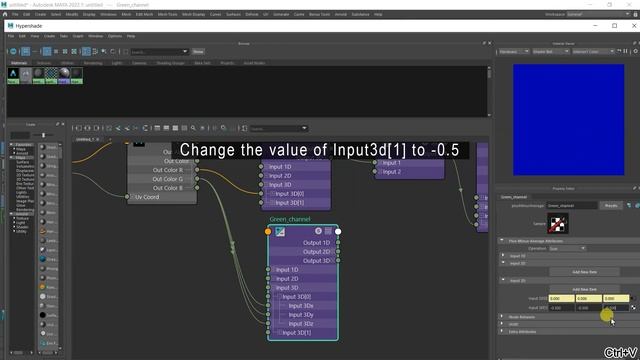Open Mesh Tools in Maya main menu

[x=167, y=14]
